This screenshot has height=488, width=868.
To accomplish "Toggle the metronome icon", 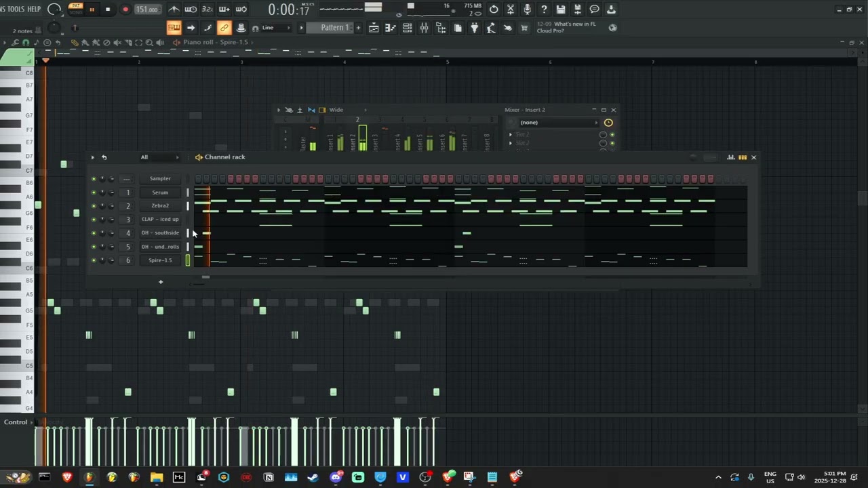I will [x=174, y=9].
